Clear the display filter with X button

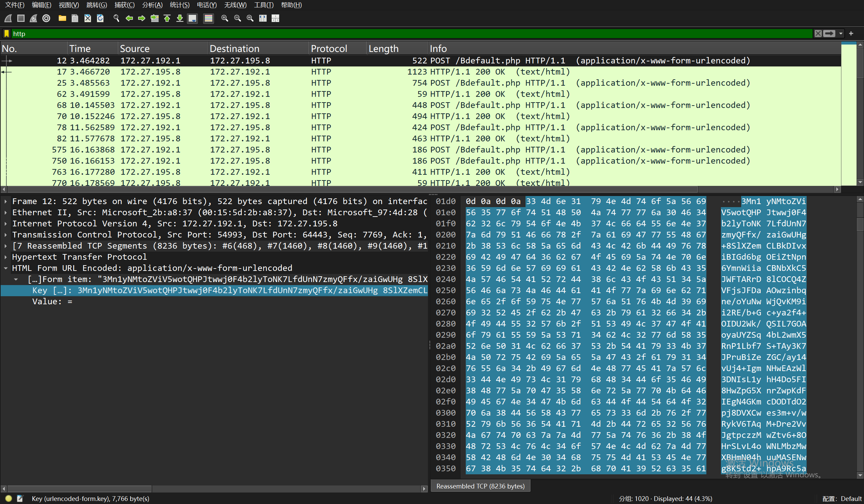click(x=818, y=34)
